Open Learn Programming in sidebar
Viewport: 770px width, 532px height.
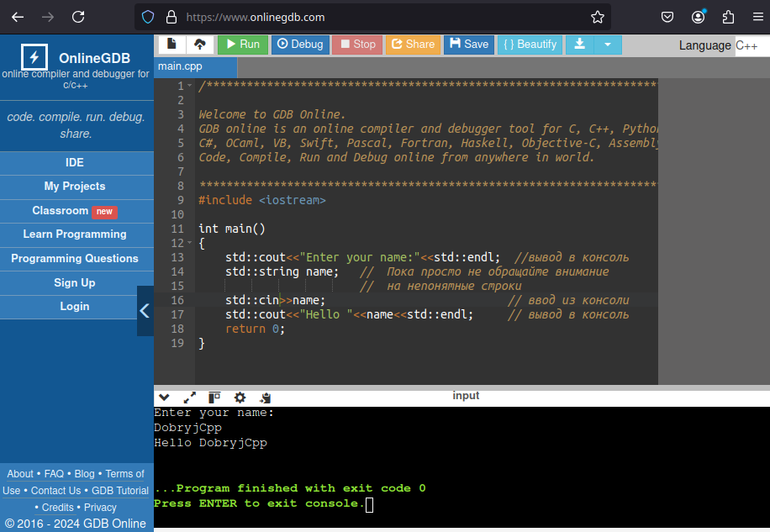pyautogui.click(x=75, y=234)
